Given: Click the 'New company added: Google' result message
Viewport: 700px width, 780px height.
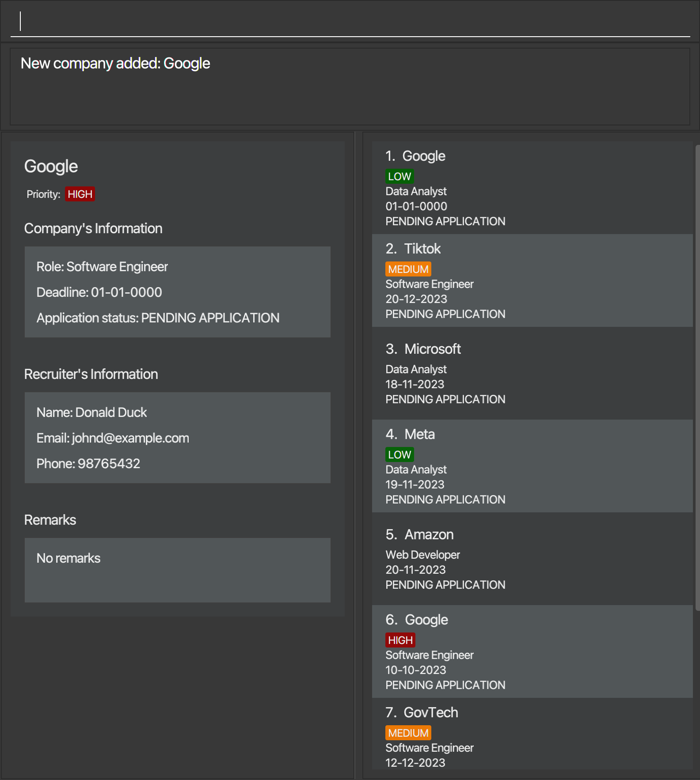Looking at the screenshot, I should click(x=115, y=64).
